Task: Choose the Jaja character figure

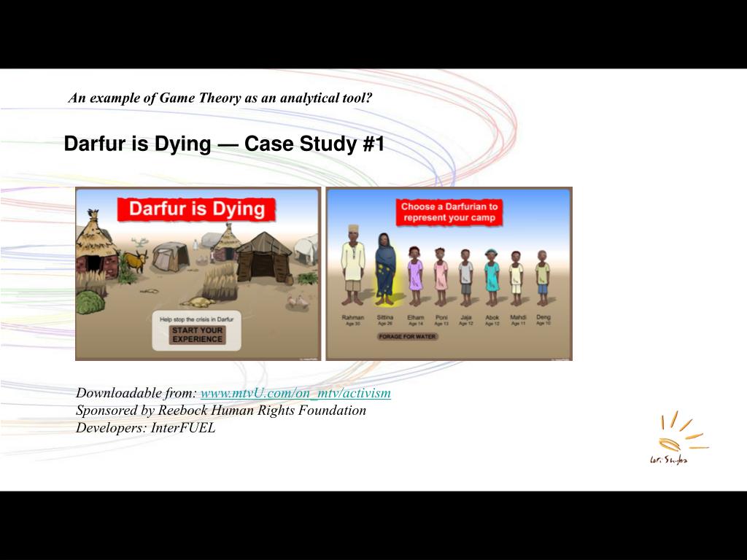Action: point(466,278)
